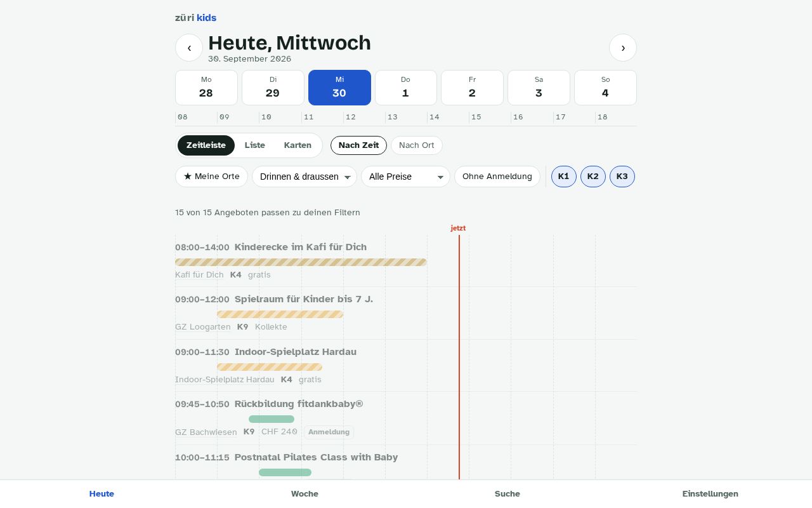Sort offers with Nach Ort
The width and height of the screenshot is (812, 508).
coord(417,145)
